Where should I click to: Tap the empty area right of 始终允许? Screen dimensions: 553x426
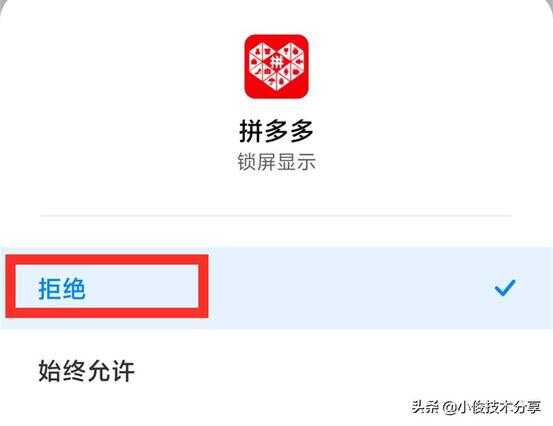click(342, 371)
